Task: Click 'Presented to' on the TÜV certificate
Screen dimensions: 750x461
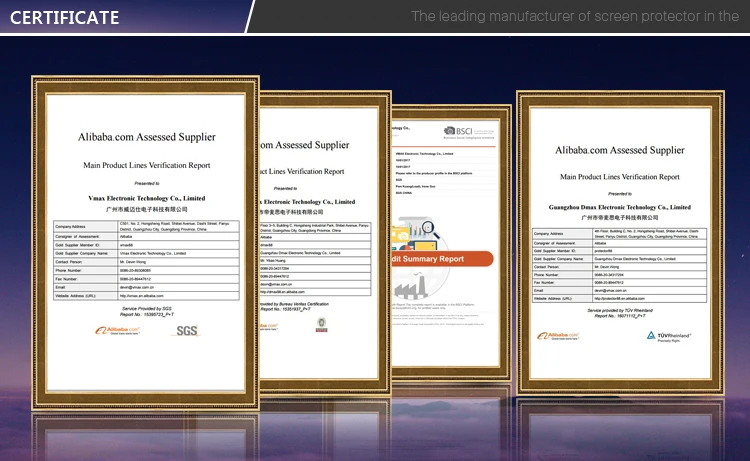Action: (620, 194)
